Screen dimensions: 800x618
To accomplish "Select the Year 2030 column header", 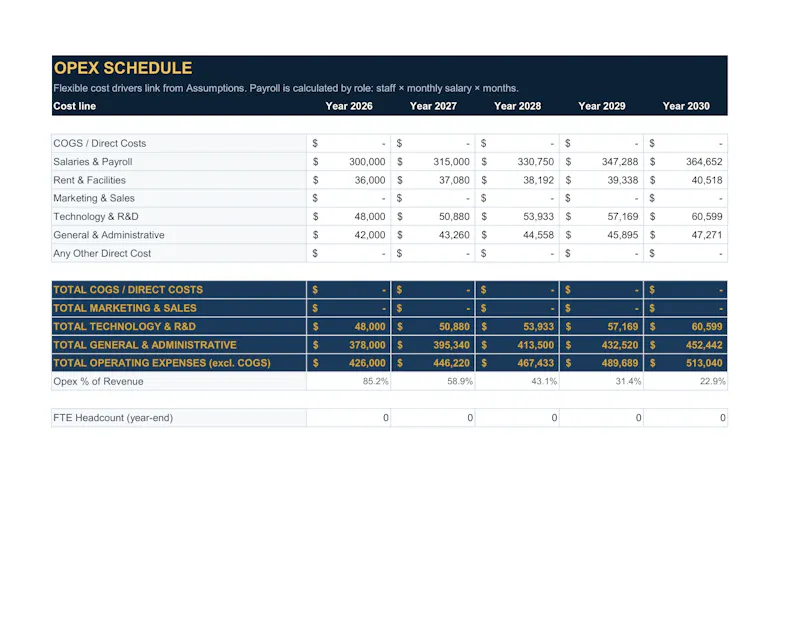I will click(686, 106).
